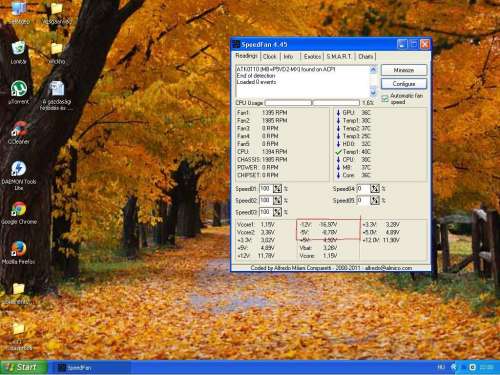Click the down arrow beside CPU 30C temperature

338,160
